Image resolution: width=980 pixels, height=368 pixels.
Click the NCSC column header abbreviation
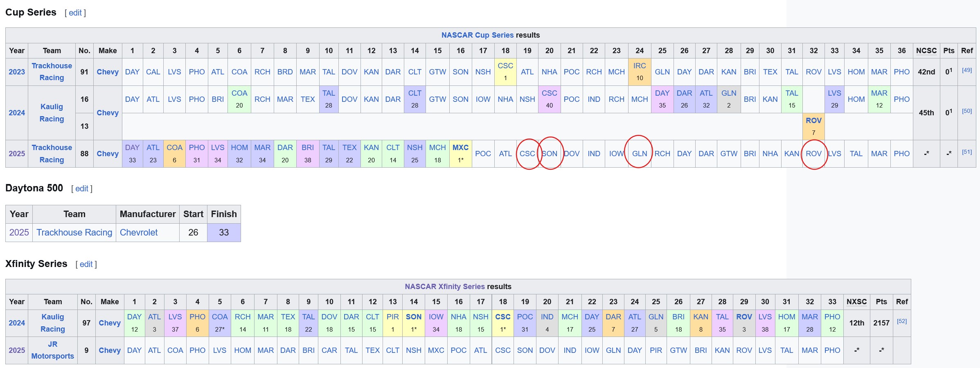926,51
